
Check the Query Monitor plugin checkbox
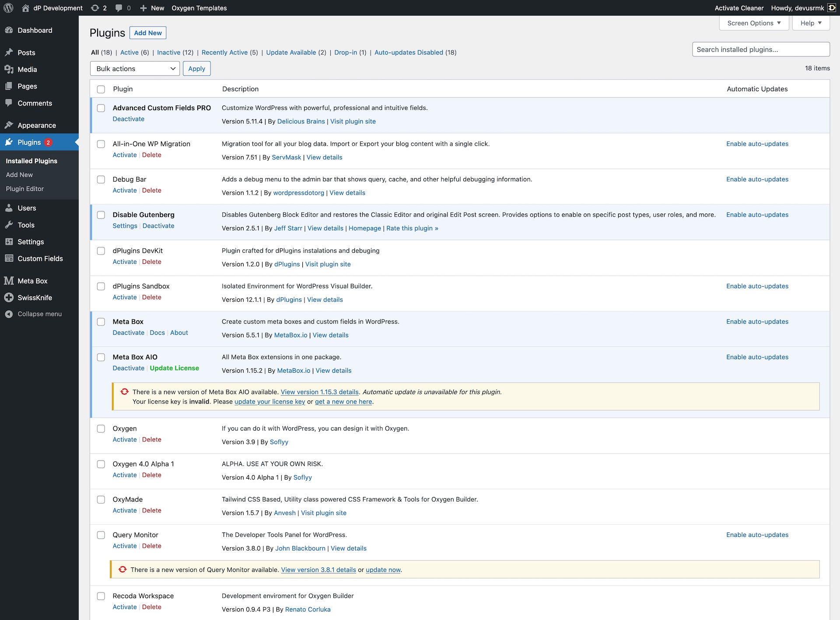click(x=101, y=535)
